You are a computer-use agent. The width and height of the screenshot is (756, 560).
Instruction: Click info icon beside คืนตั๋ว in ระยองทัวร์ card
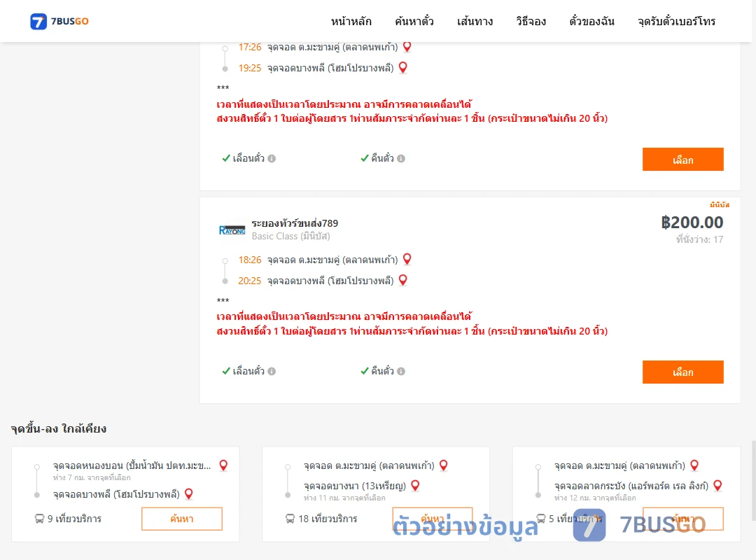[401, 371]
